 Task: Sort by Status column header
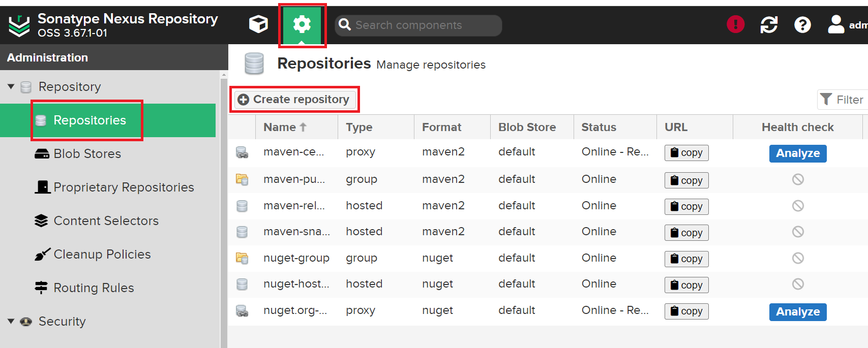click(x=615, y=127)
